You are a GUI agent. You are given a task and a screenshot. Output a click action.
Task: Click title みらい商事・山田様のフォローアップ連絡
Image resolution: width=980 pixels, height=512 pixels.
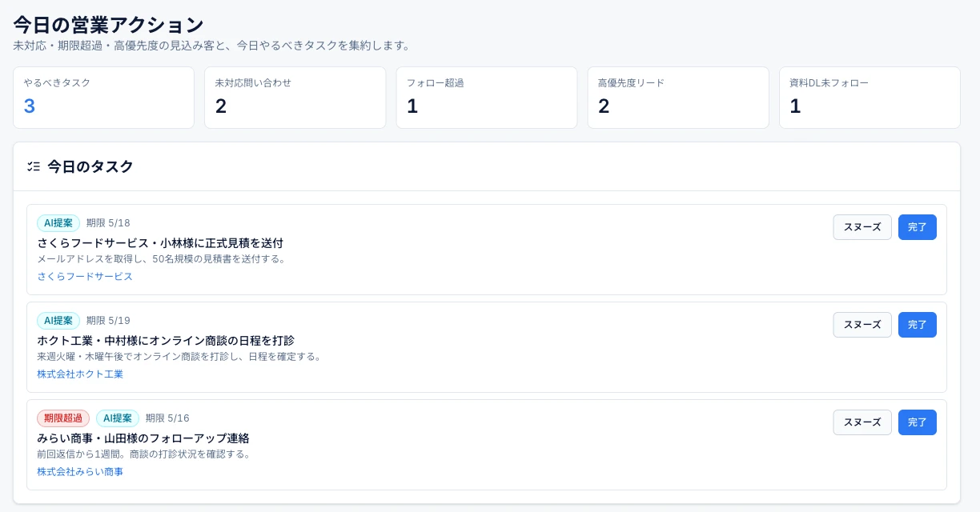tap(143, 438)
